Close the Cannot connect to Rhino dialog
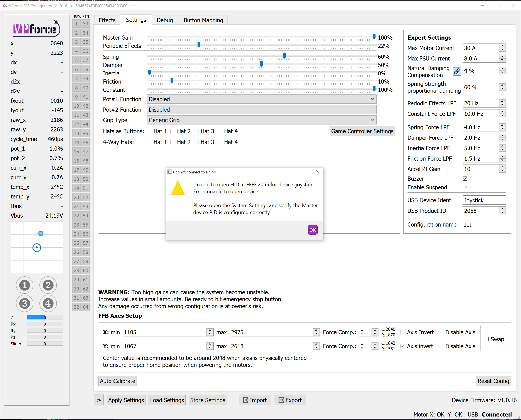The width and height of the screenshot is (521, 420). point(317,172)
